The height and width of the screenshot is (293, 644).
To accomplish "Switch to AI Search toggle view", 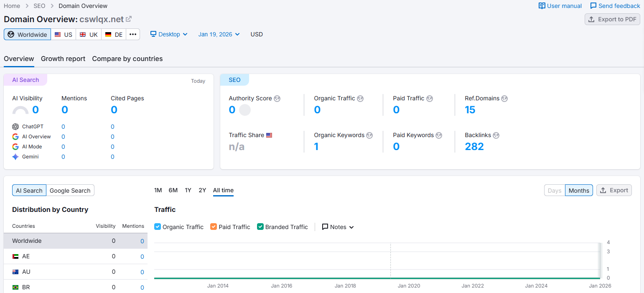I will coord(29,191).
